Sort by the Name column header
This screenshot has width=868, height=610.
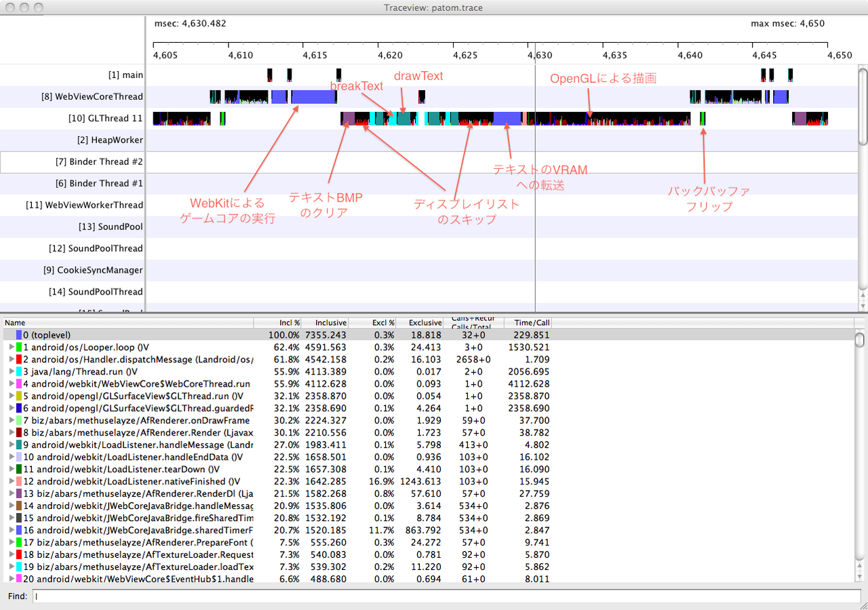click(127, 322)
